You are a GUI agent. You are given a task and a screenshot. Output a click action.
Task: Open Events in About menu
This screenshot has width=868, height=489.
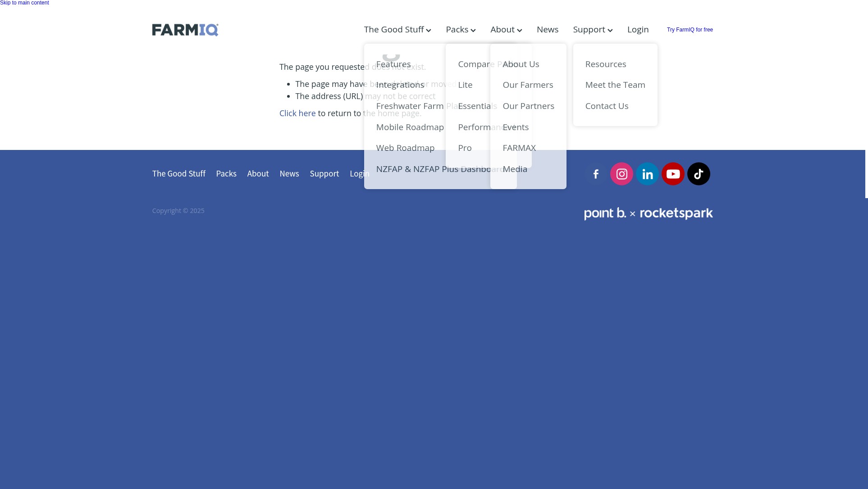[x=516, y=127]
